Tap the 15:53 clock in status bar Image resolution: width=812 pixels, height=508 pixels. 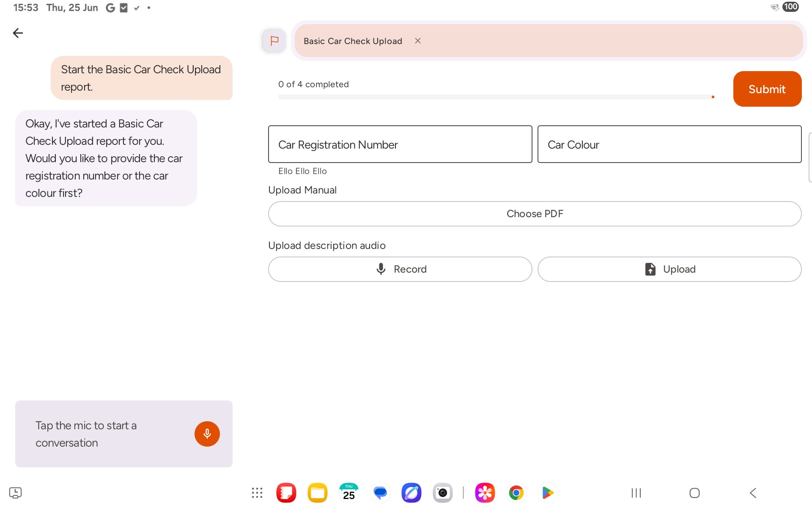click(x=26, y=8)
